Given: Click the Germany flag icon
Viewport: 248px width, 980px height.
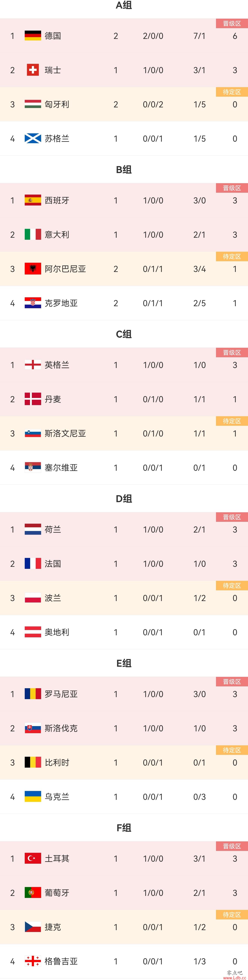Looking at the screenshot, I should pyautogui.click(x=33, y=36).
